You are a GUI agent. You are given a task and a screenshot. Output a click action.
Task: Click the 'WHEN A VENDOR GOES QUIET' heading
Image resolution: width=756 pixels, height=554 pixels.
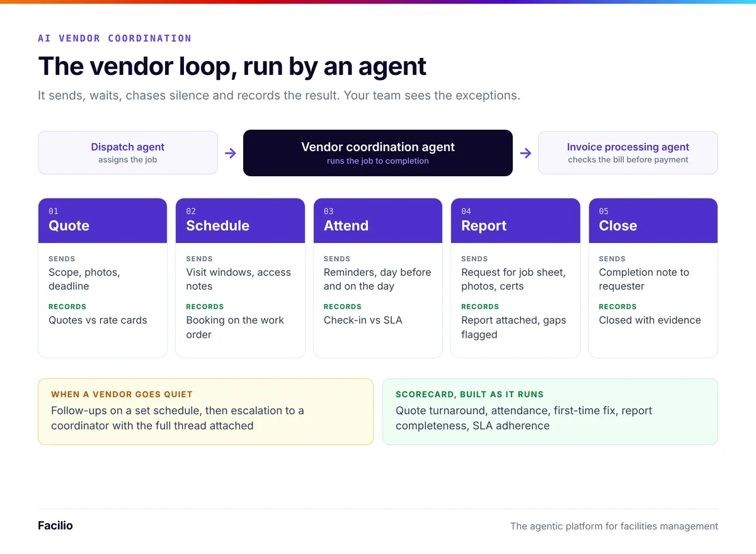122,394
